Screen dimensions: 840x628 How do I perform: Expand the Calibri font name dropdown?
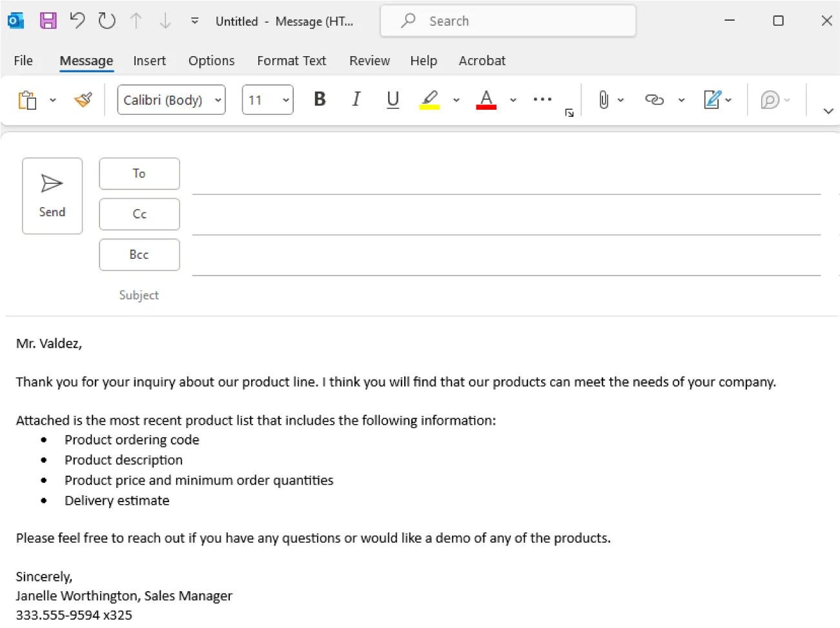click(218, 100)
